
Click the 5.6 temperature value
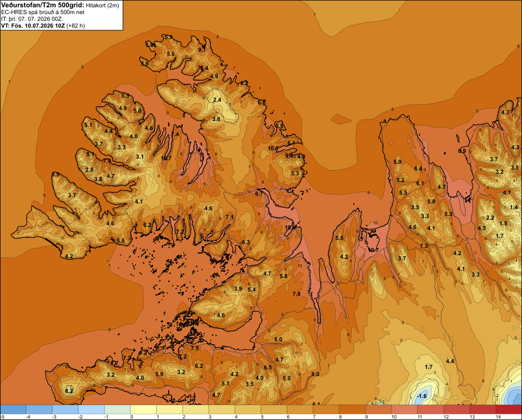pyautogui.click(x=171, y=54)
